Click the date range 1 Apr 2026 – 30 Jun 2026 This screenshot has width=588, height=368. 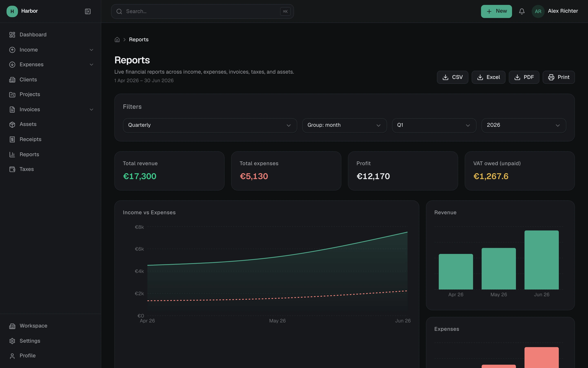point(144,81)
